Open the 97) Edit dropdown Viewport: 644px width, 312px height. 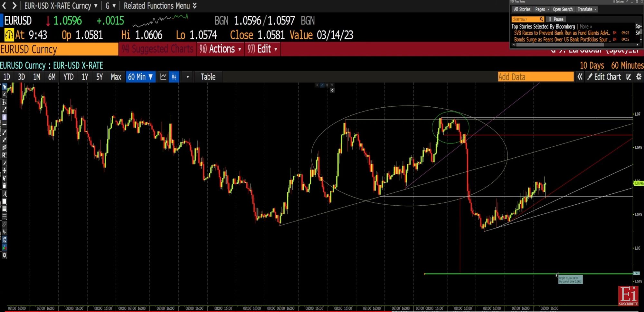263,49
